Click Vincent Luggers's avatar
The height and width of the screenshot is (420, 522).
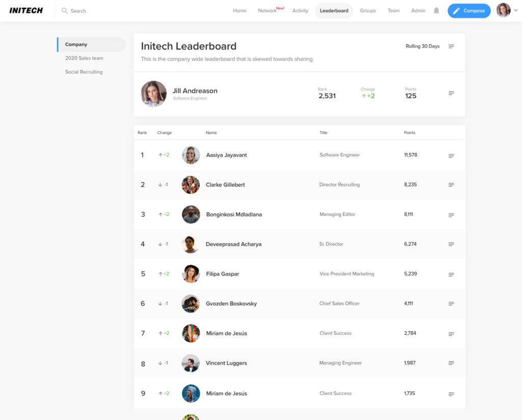191,363
